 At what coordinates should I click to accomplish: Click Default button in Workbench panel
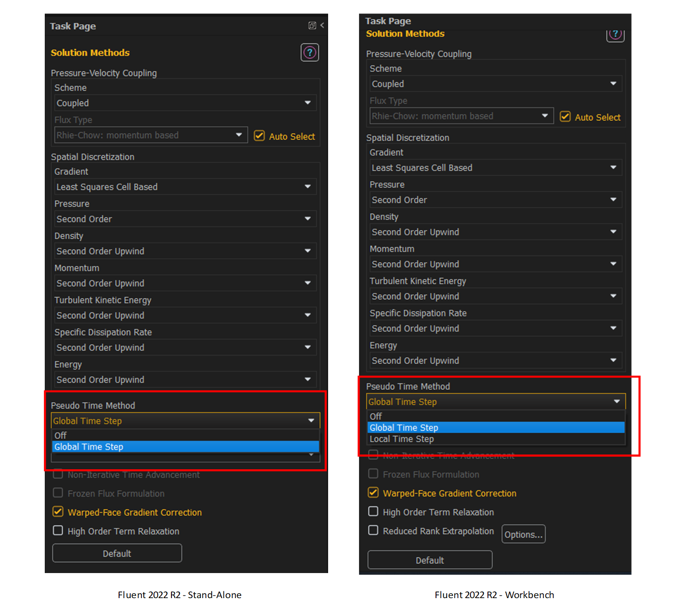coord(430,560)
